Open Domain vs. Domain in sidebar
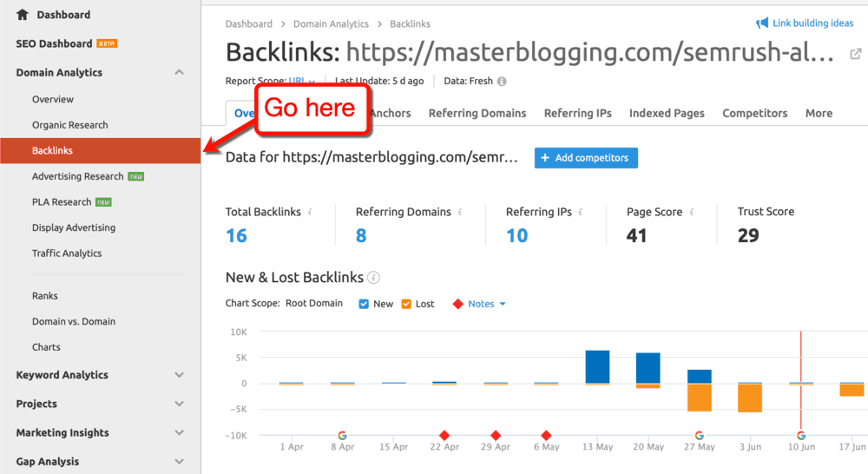 74,322
